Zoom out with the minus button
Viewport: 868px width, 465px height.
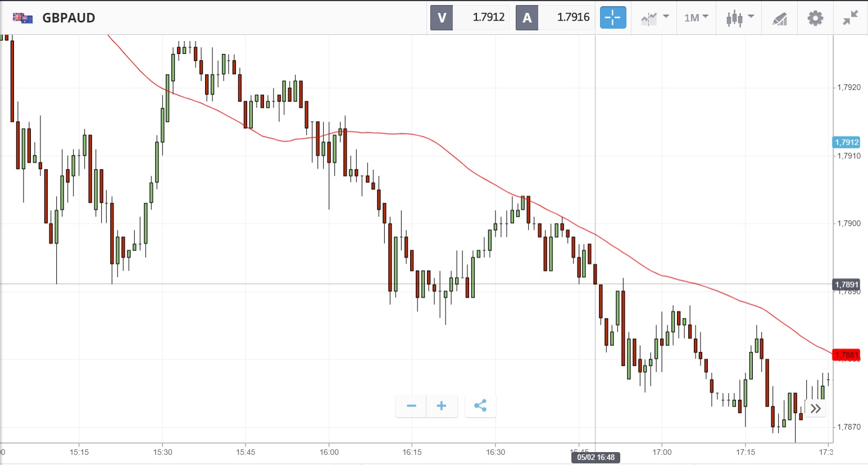(x=411, y=406)
